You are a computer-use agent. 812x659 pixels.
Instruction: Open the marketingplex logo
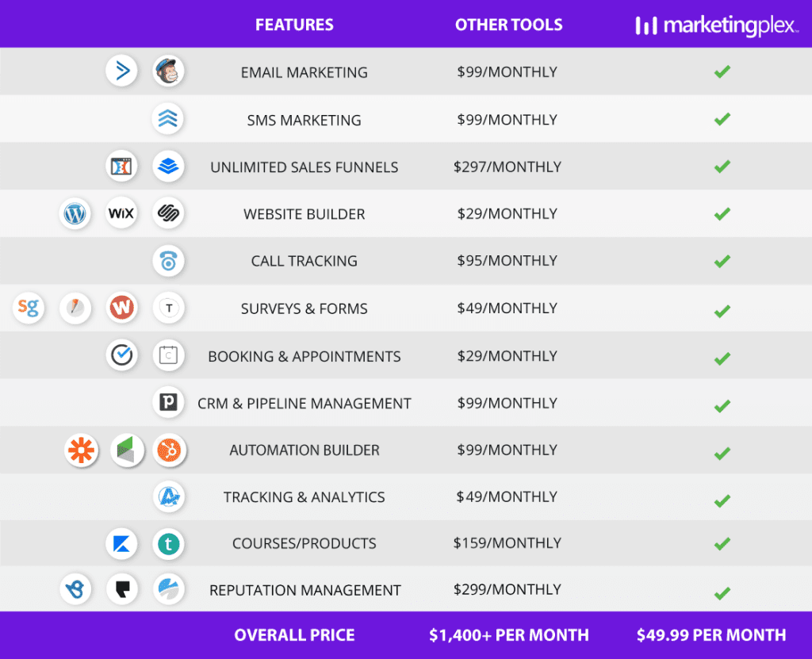click(716, 25)
